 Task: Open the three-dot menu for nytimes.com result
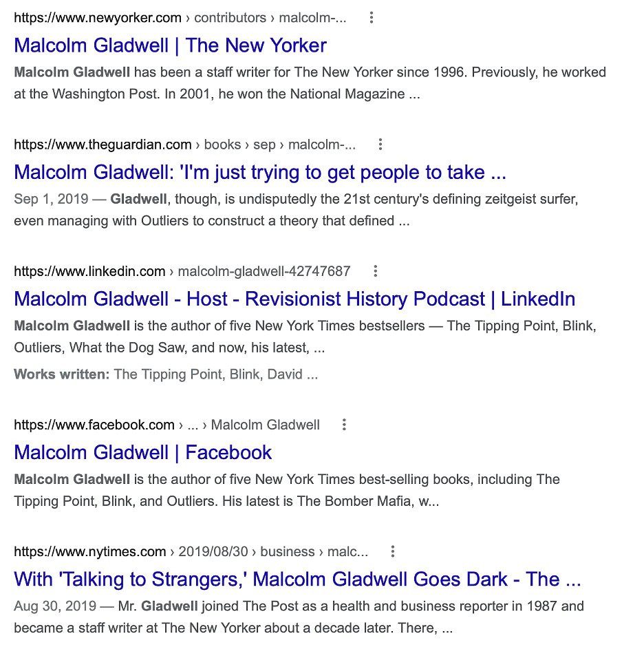tap(393, 551)
